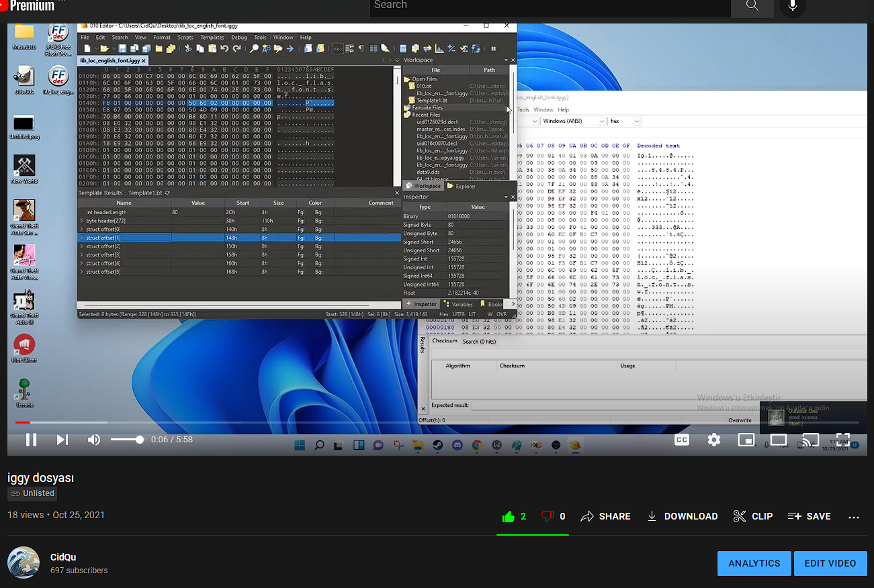Open channel ANALYTICS
This screenshot has width=874, height=588.
tap(754, 563)
